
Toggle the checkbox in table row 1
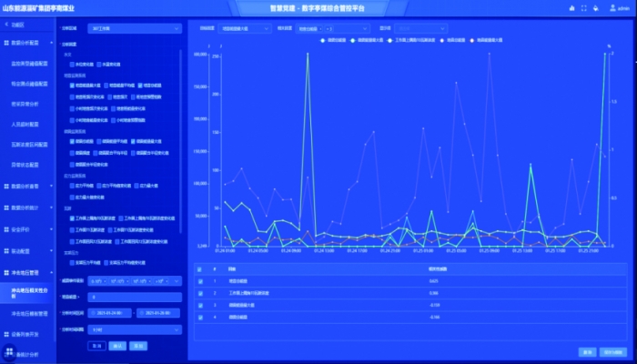tap(200, 281)
